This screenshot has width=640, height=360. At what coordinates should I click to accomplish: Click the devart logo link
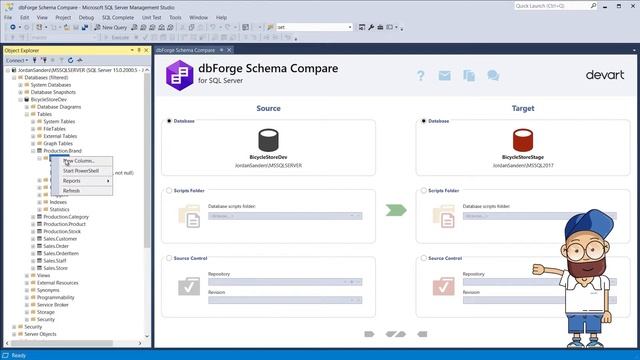[x=604, y=75]
